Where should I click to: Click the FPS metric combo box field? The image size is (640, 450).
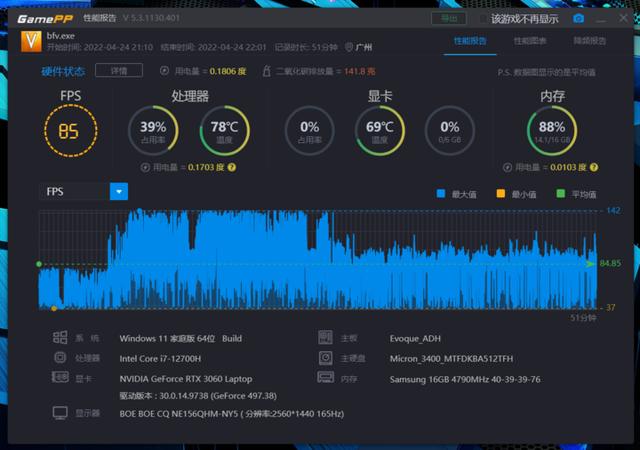(x=75, y=191)
